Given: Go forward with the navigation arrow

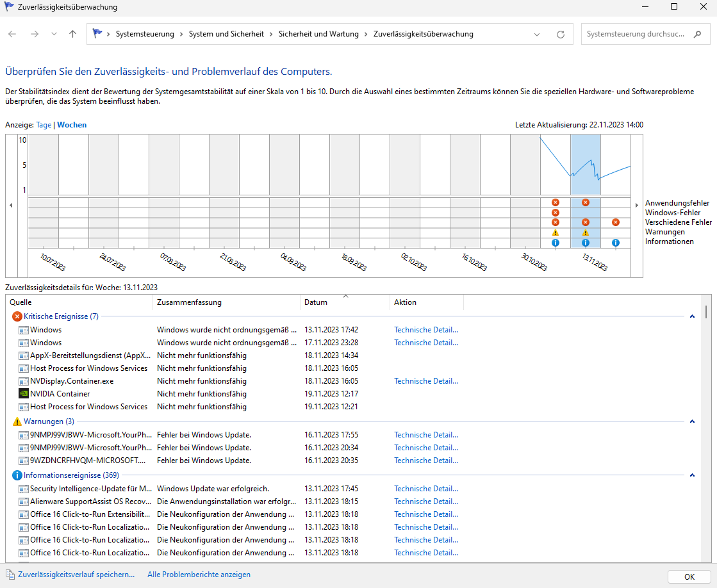Looking at the screenshot, I should point(35,35).
